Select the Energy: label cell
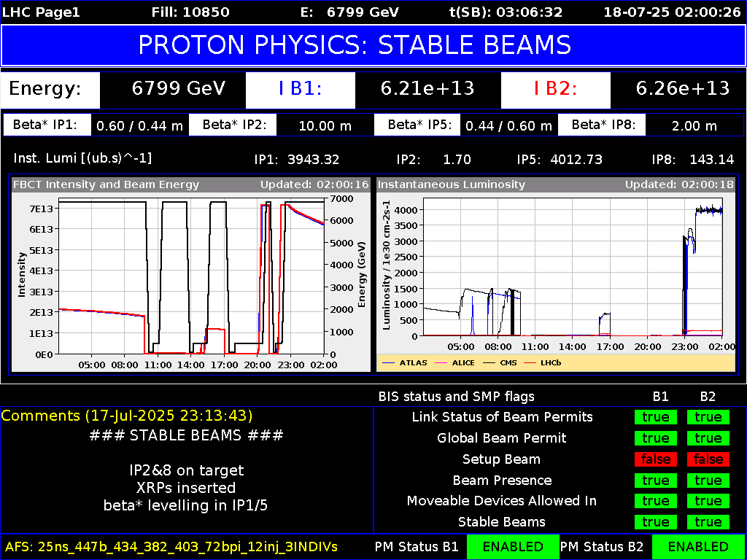Image resolution: width=747 pixels, height=560 pixels. tap(50, 90)
